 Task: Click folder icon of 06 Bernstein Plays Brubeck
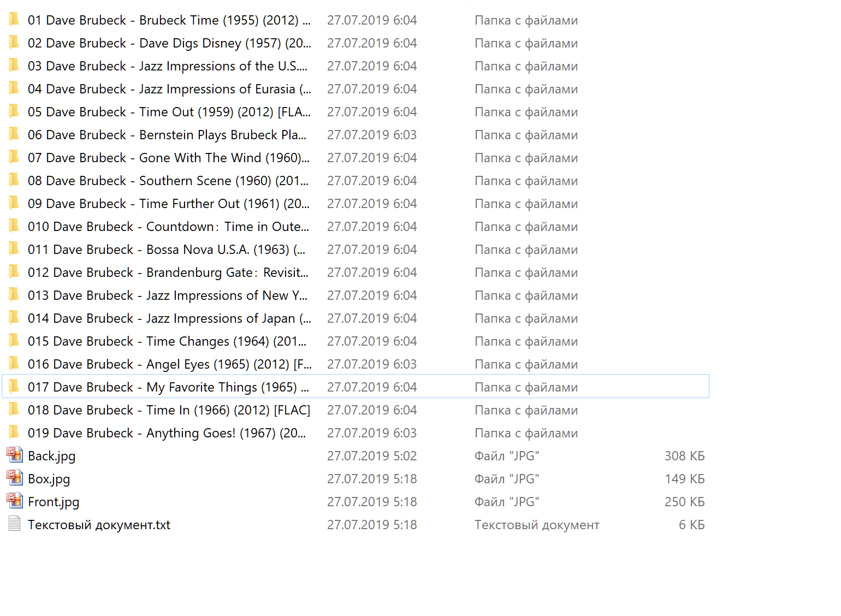coord(14,135)
